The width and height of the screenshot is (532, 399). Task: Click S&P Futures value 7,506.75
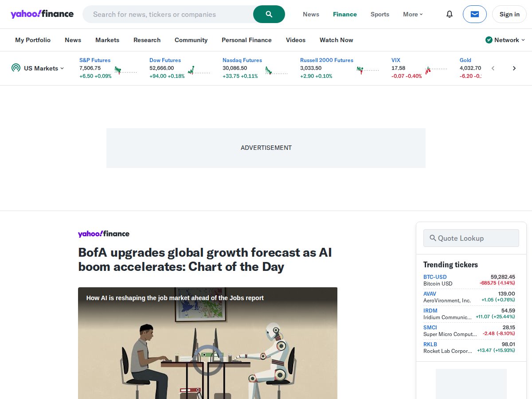(x=90, y=68)
